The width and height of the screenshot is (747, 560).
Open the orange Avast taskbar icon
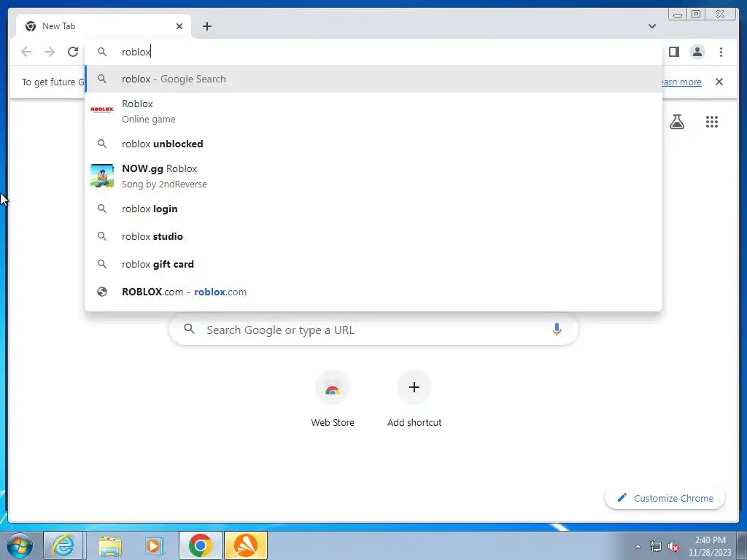click(x=246, y=545)
